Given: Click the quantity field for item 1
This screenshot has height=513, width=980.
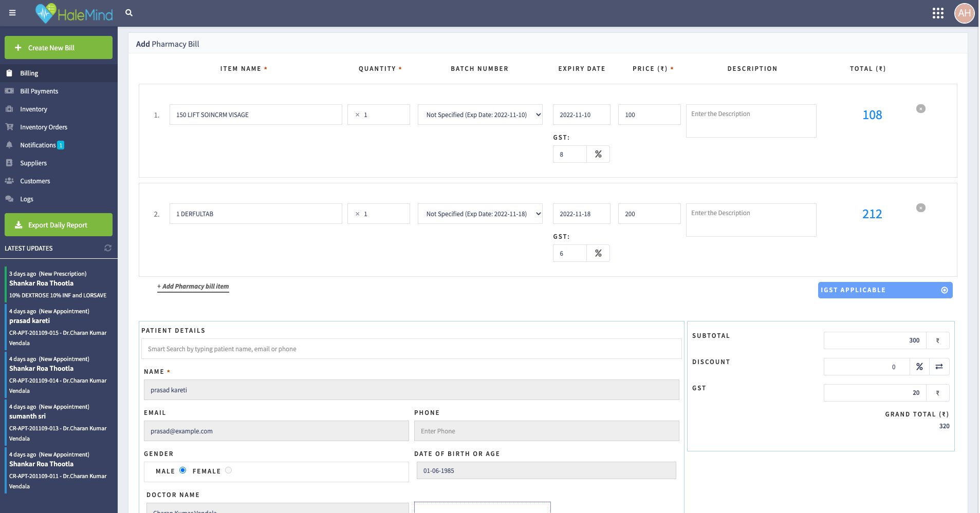Looking at the screenshot, I should coord(379,115).
